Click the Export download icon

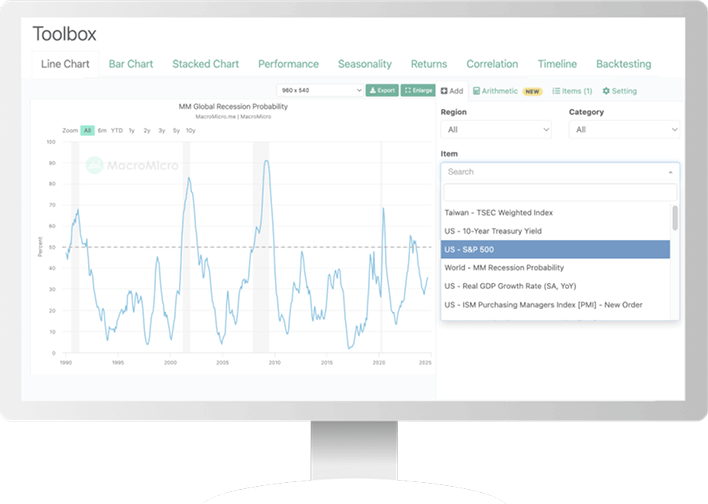click(373, 90)
